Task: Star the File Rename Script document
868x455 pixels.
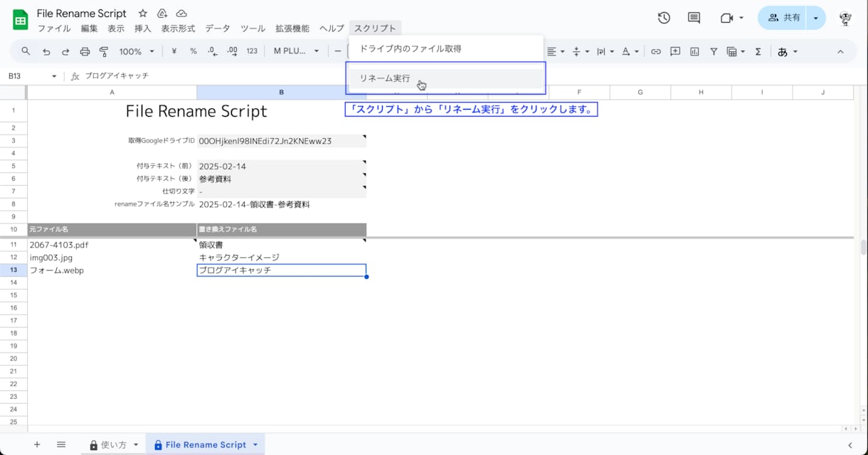Action: 143,14
